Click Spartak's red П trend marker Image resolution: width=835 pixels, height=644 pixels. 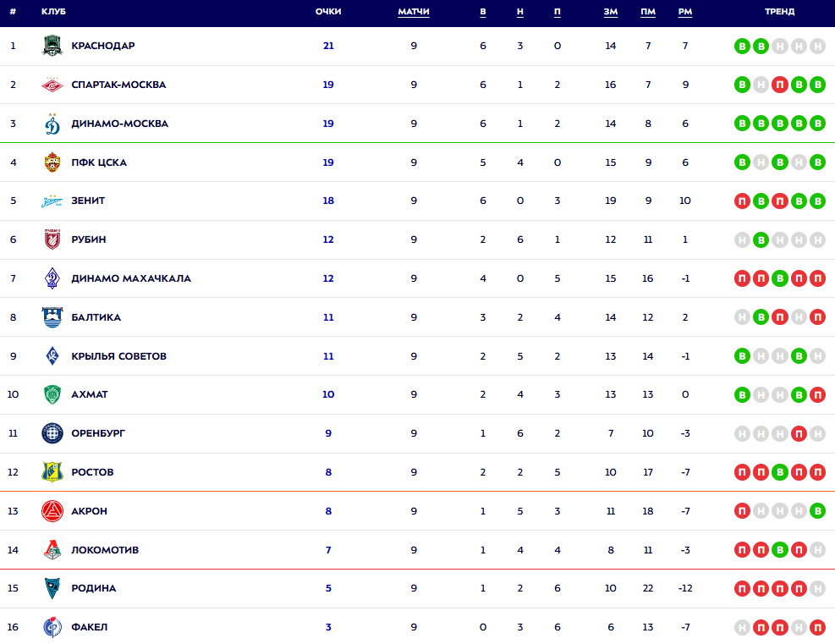click(x=780, y=85)
